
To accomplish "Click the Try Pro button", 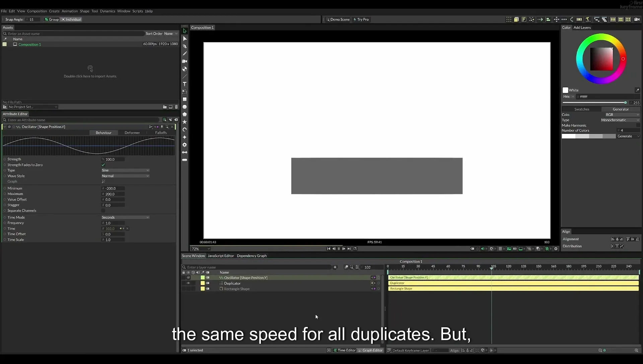I will point(361,19).
